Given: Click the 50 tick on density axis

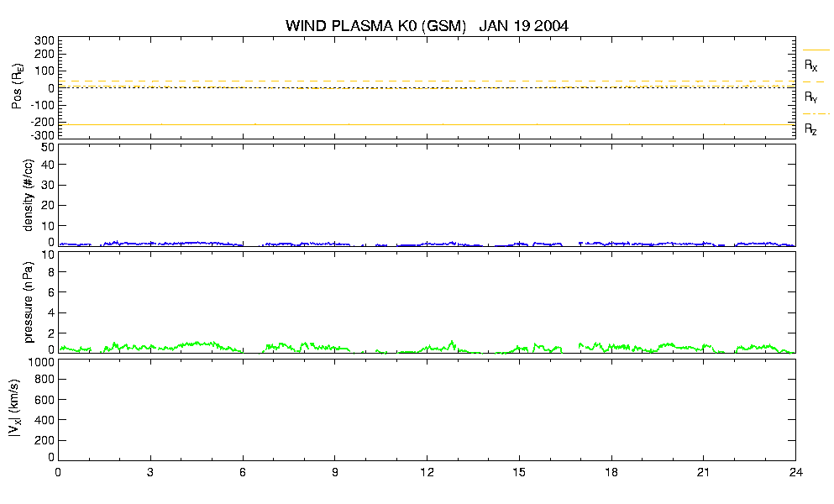Looking at the screenshot, I should pos(48,148).
